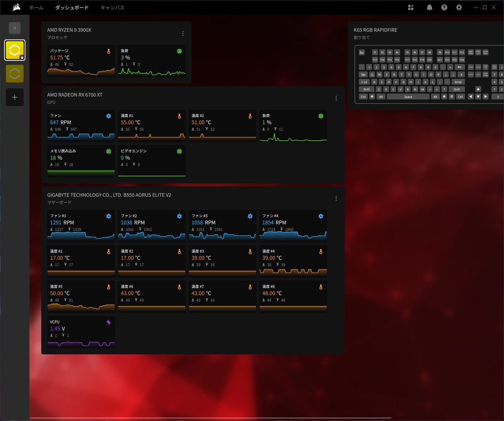Click motherboard 温度 #8 thermometer icon
The width and height of the screenshot is (504, 421).
(x=321, y=287)
